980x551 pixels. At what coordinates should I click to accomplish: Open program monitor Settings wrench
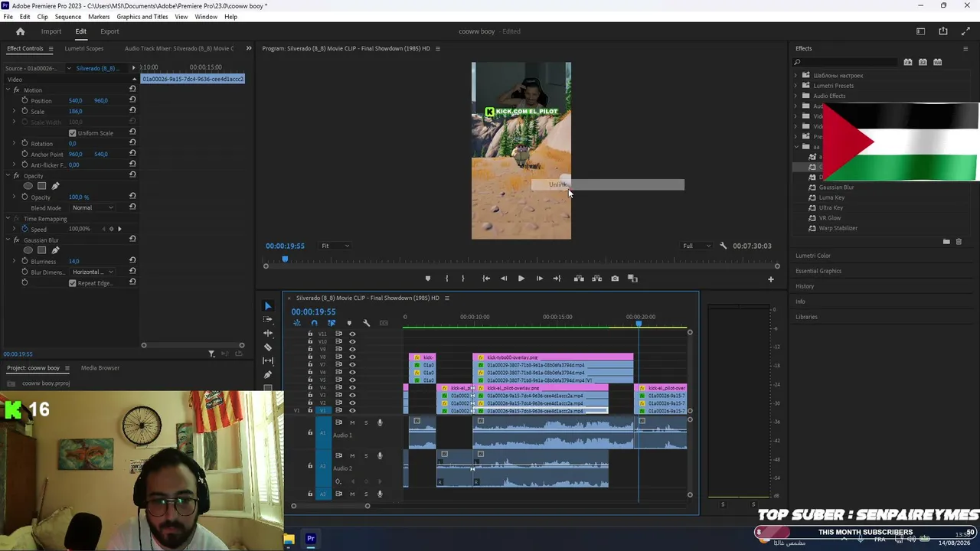coord(724,246)
